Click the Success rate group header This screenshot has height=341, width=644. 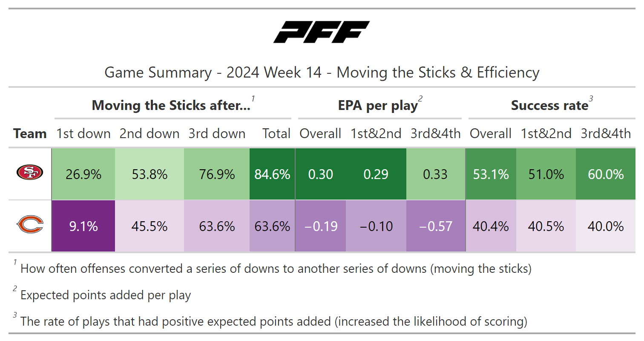click(x=549, y=105)
